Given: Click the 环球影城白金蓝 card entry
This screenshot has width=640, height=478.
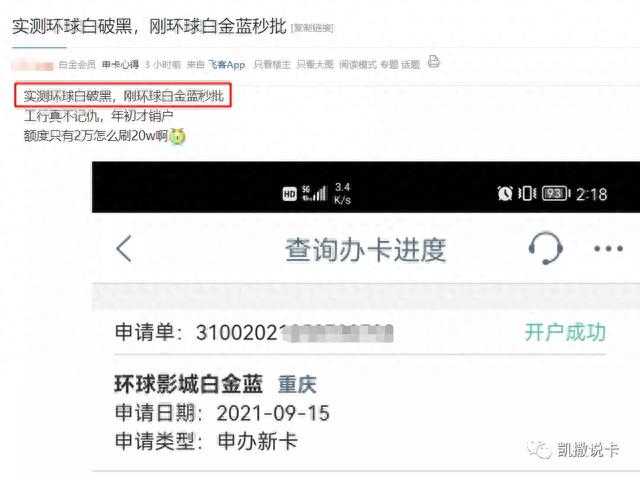Looking at the screenshot, I should [189, 384].
